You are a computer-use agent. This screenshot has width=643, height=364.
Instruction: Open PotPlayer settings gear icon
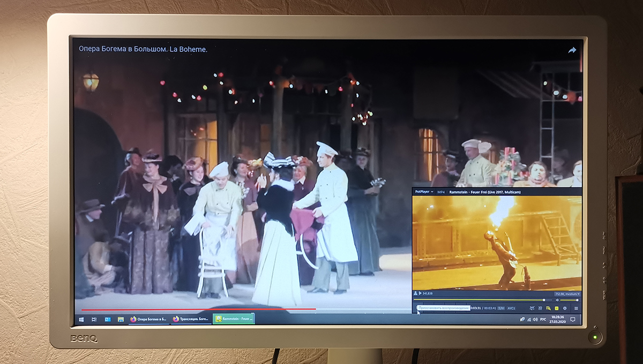(x=565, y=308)
